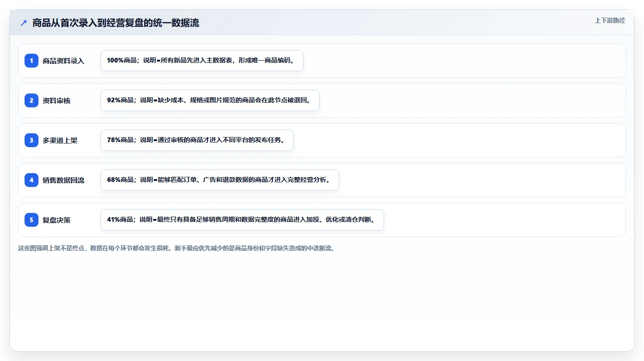Click the 多渠道上架 step label
The width and height of the screenshot is (644, 361).
click(60, 140)
